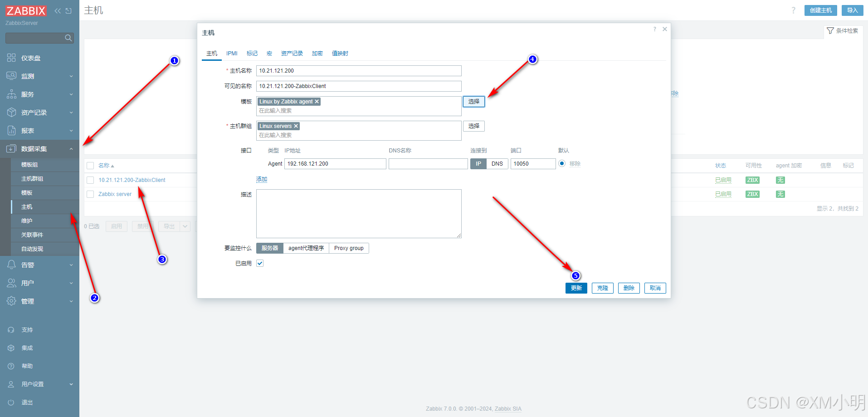
Task: Tick the select-all checkbox beside 名称
Action: click(x=90, y=166)
